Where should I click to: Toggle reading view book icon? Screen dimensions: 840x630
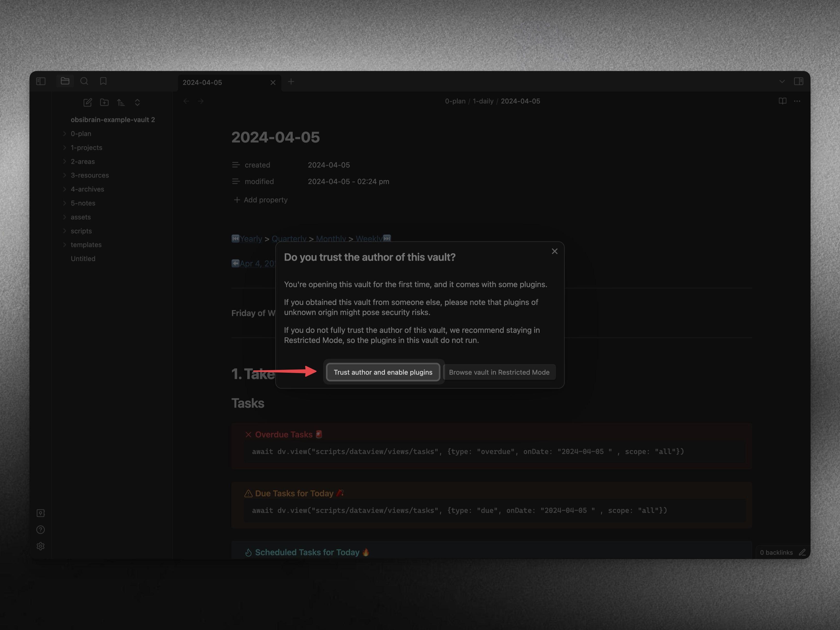pos(782,101)
